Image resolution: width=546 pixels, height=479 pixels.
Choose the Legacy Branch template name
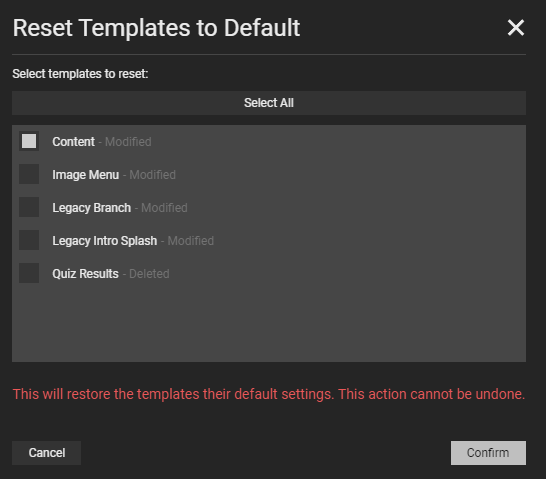[92, 208]
